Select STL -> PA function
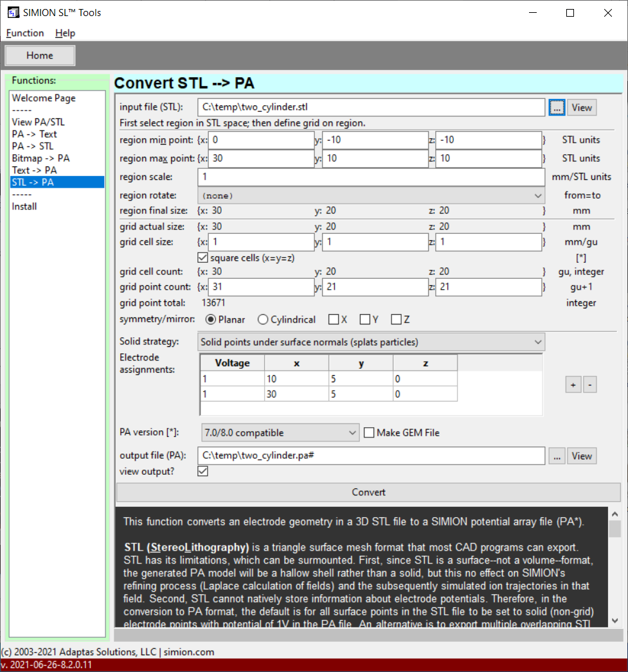Screen dimensions: 628x672 57,182
